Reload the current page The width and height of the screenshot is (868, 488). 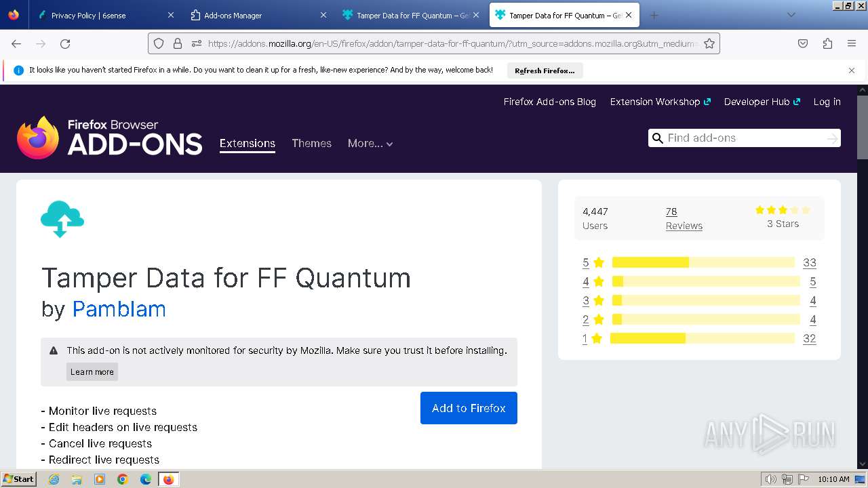(x=65, y=43)
